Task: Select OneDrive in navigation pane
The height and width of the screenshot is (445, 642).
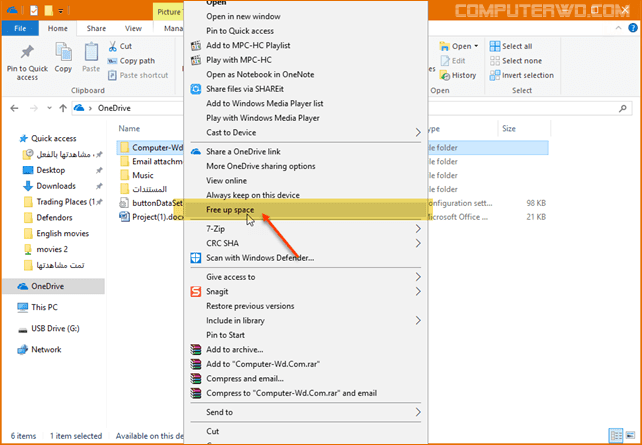Action: click(53, 286)
